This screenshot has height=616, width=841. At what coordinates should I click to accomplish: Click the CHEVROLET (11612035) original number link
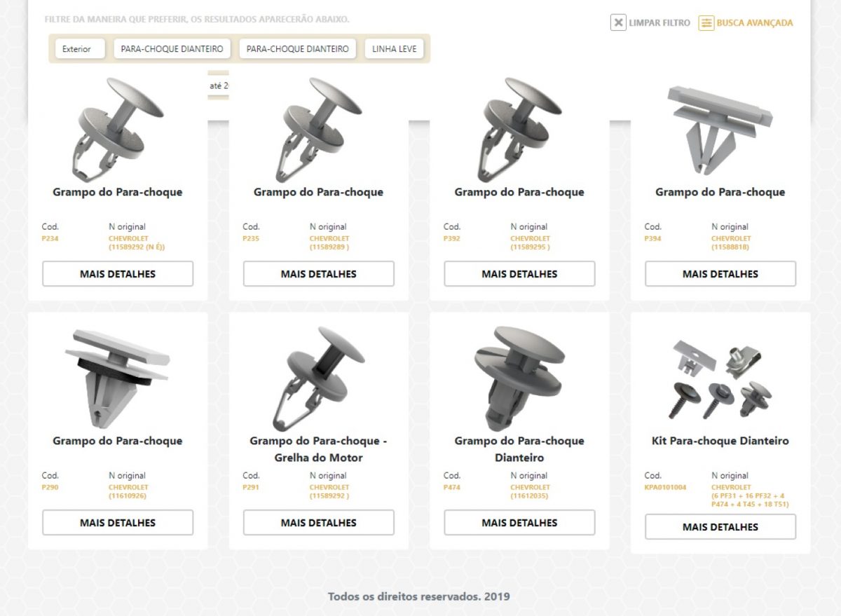(530, 491)
